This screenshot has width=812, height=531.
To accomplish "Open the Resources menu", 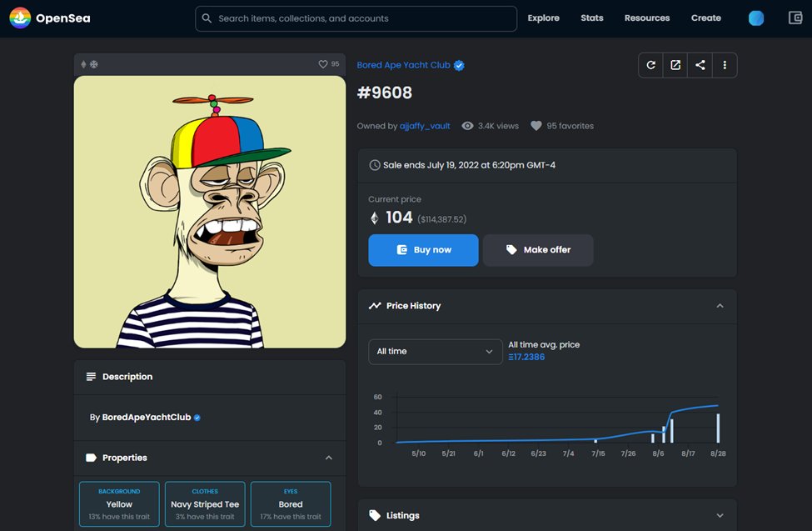I will point(647,18).
